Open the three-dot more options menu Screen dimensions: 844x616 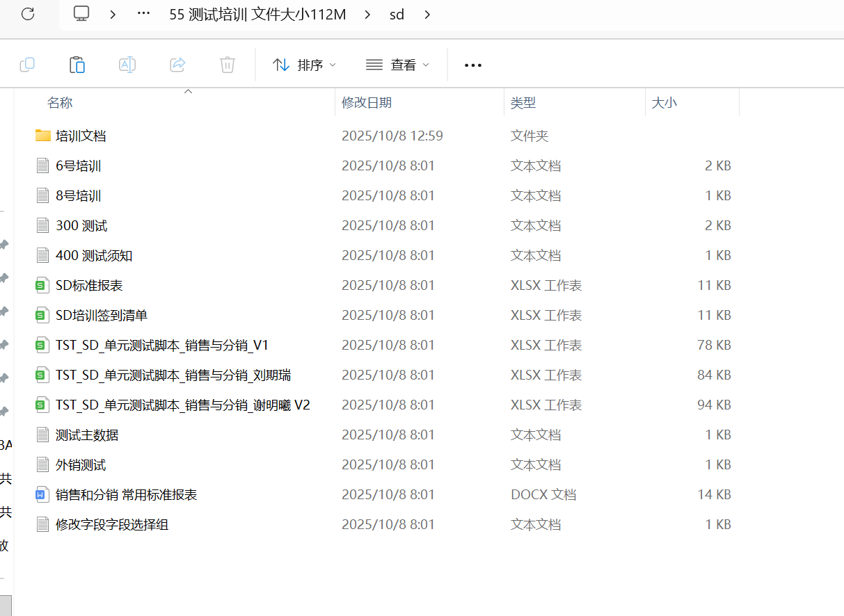coord(473,65)
